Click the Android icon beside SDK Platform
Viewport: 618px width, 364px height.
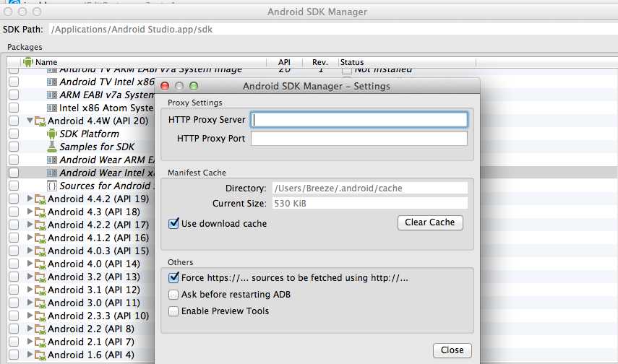coord(52,134)
